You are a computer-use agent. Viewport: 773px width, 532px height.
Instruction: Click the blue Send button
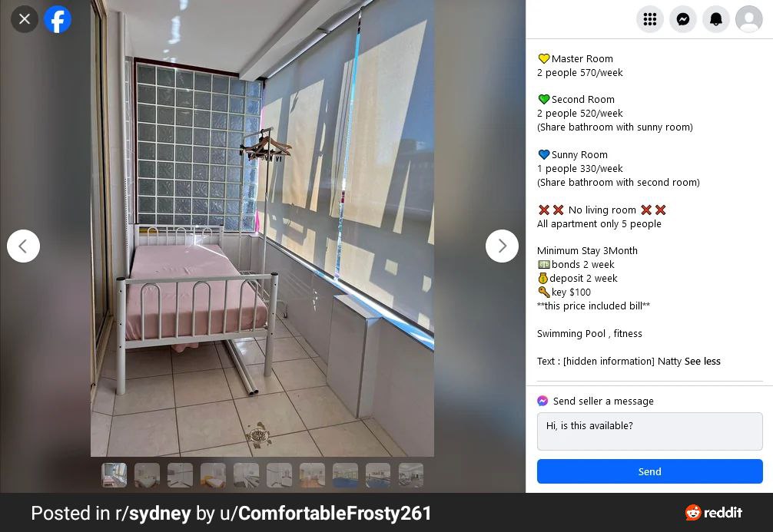[650, 471]
